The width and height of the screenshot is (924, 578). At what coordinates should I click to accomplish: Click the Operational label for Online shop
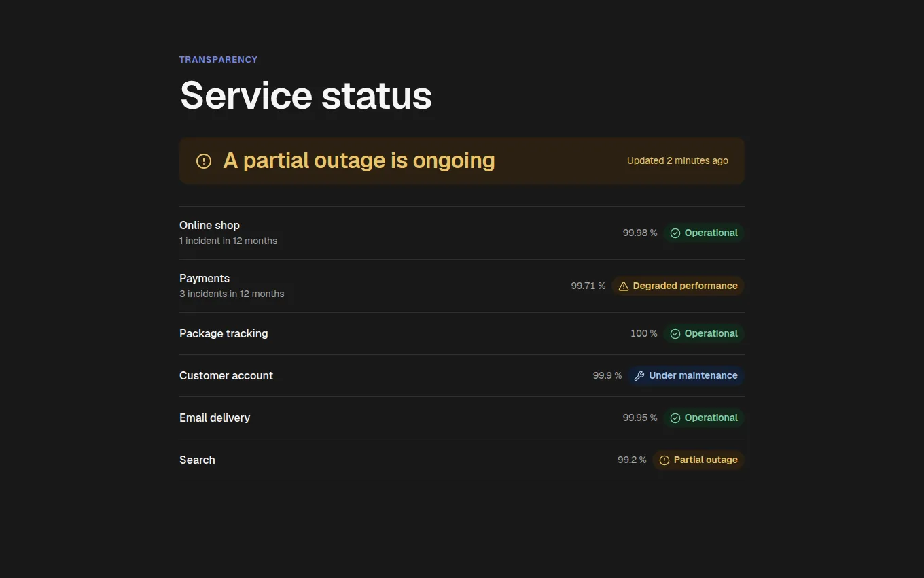click(x=711, y=233)
